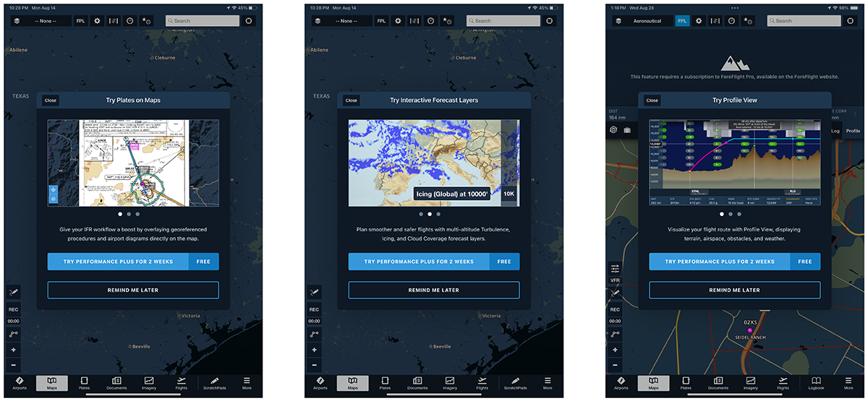Center on location icon, Forecast Layers screen
The height and width of the screenshot is (401, 868).
pos(550,21)
